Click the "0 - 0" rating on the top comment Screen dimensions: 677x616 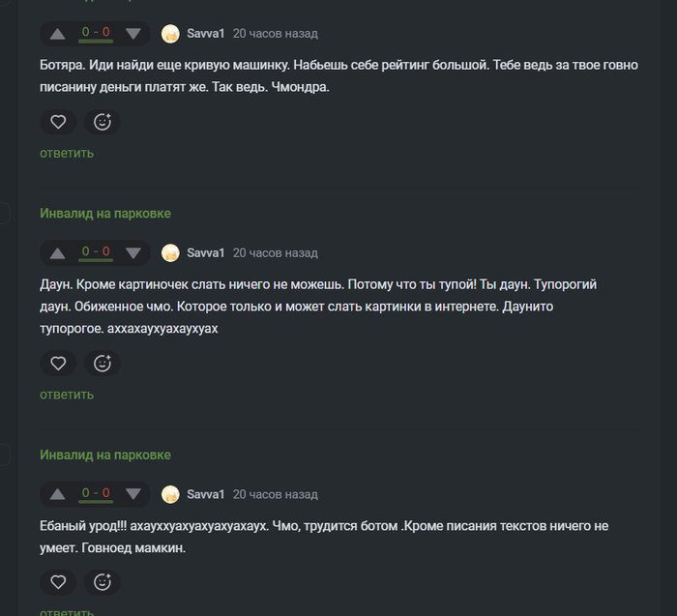tap(96, 33)
